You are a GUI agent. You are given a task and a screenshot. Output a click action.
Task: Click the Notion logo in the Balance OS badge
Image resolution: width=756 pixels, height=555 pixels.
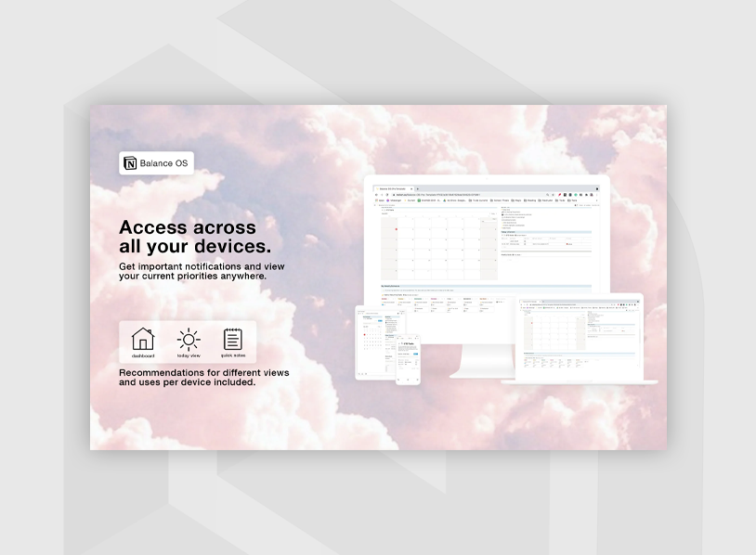pyautogui.click(x=130, y=163)
